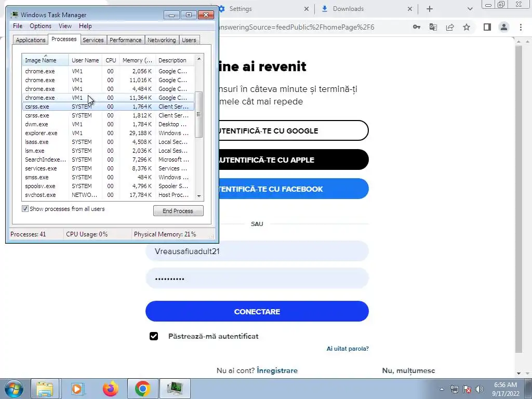
Task: Click the browser page vertical scrollbar
Action: 518,198
